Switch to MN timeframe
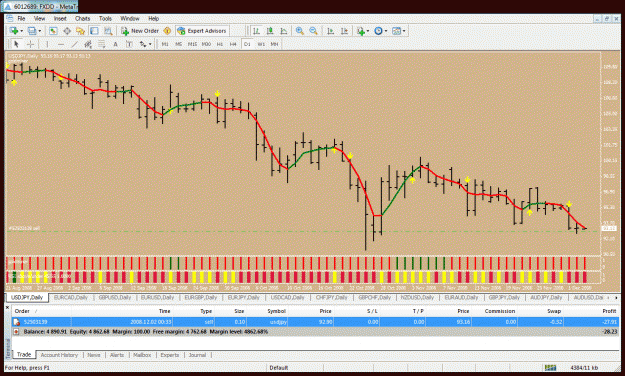Viewport: 625px width, 376px height. 274,44
